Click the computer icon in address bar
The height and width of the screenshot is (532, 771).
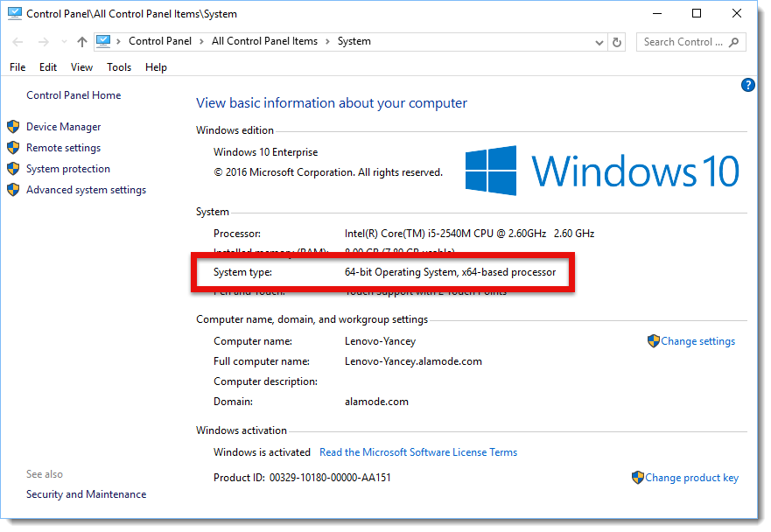click(x=103, y=41)
